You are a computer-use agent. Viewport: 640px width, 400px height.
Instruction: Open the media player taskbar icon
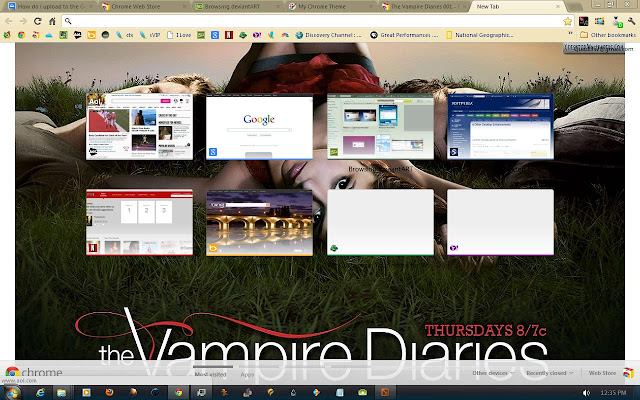[86, 393]
